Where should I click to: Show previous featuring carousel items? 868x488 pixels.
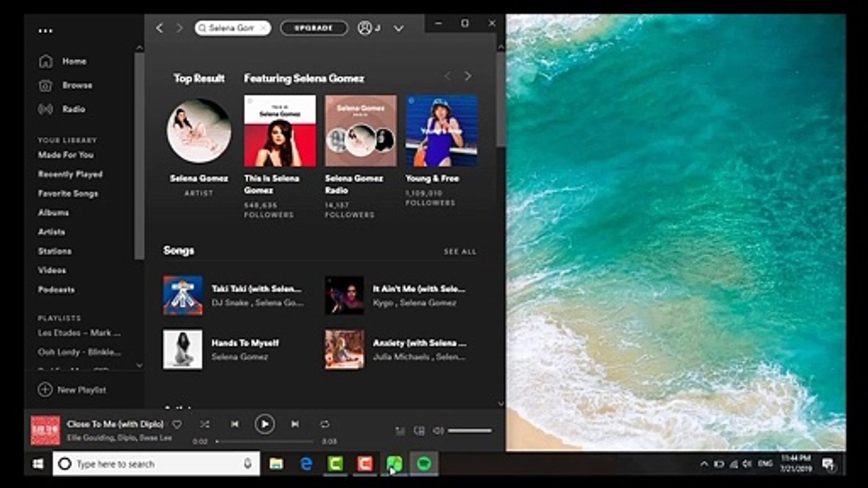point(448,77)
